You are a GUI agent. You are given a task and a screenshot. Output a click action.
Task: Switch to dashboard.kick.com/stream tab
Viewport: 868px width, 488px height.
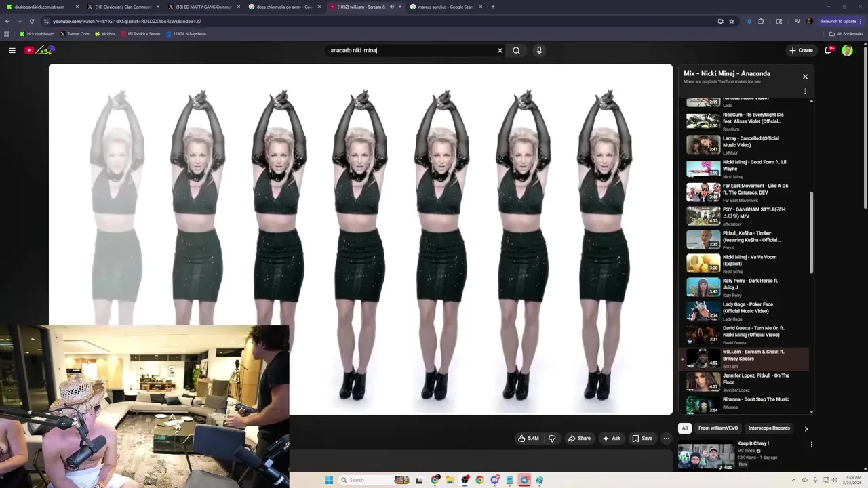pos(41,7)
